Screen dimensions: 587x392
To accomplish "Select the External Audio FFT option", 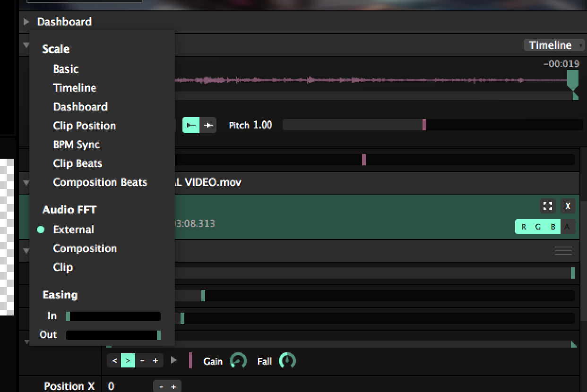I will (x=73, y=230).
